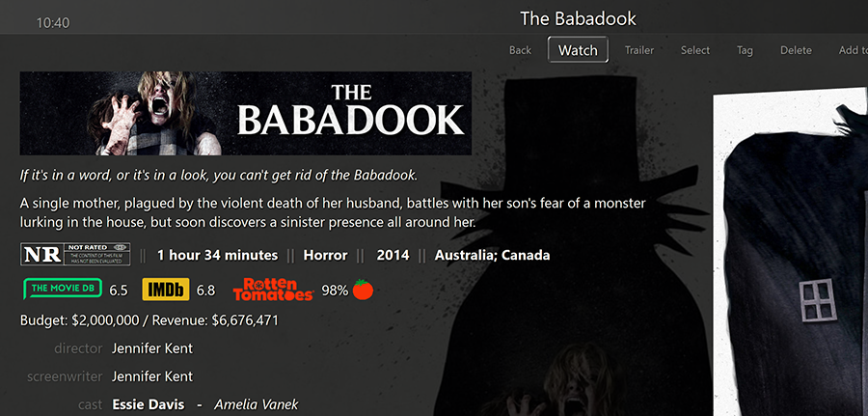868x416 pixels.
Task: Watch The Babadook now
Action: click(x=578, y=50)
